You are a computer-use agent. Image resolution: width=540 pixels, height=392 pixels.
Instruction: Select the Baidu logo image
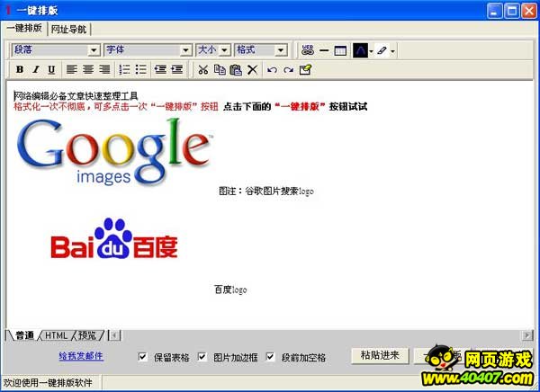click(x=114, y=238)
